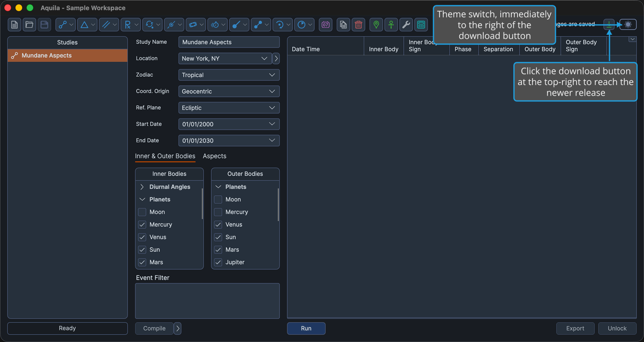The height and width of the screenshot is (342, 644).
Task: Open results table column chooser chevron
Action: point(632,40)
